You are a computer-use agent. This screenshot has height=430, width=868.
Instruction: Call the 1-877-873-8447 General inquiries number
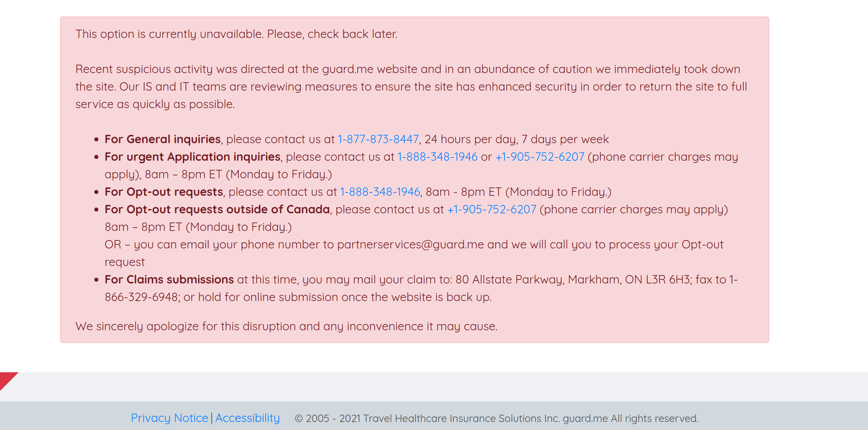(378, 139)
